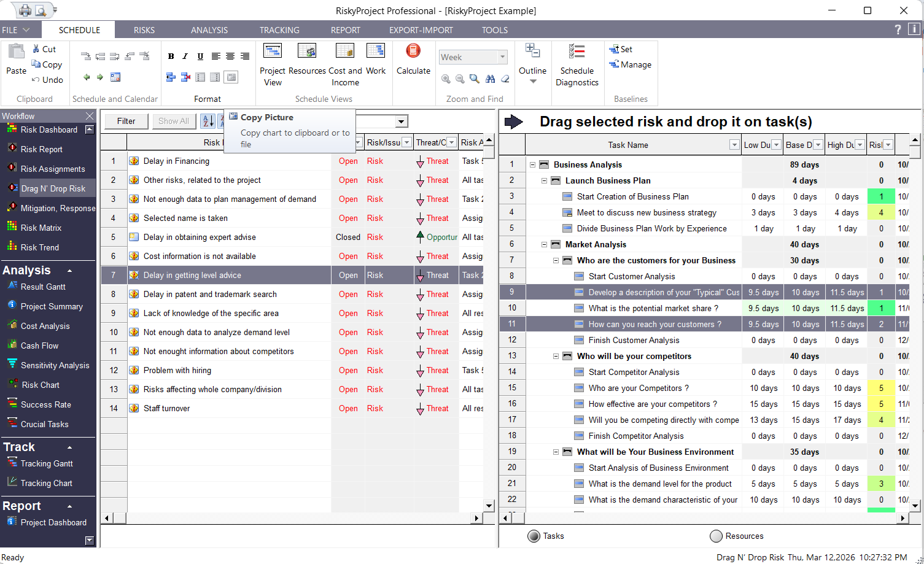This screenshot has height=564, width=924.
Task: Click the Filter button
Action: click(x=125, y=121)
